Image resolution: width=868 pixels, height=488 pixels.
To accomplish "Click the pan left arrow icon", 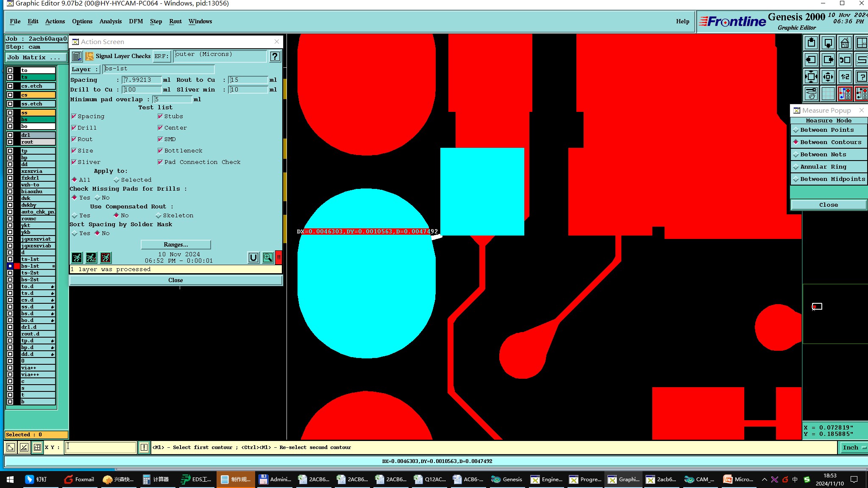I will [x=811, y=60].
